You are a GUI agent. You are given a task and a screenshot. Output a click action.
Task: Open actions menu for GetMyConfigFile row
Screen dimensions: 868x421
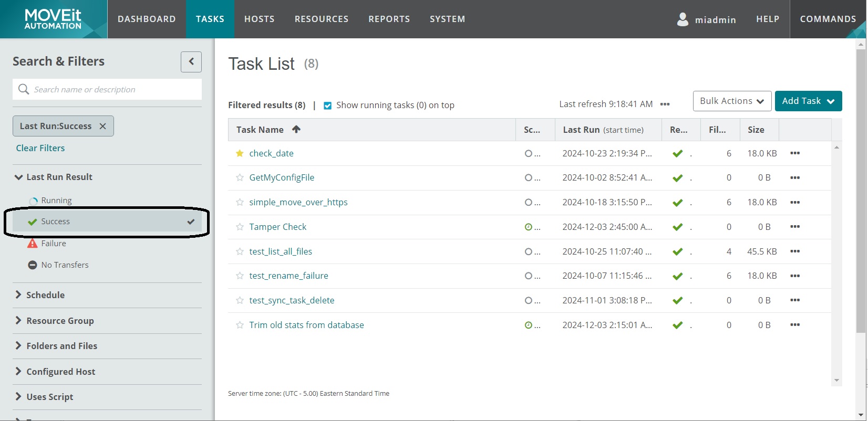pos(795,177)
